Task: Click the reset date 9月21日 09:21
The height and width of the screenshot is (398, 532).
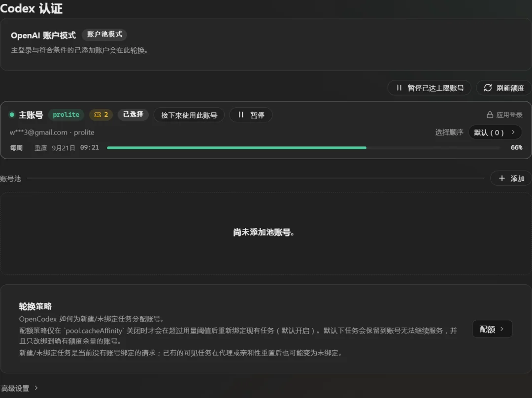Action: (75, 148)
